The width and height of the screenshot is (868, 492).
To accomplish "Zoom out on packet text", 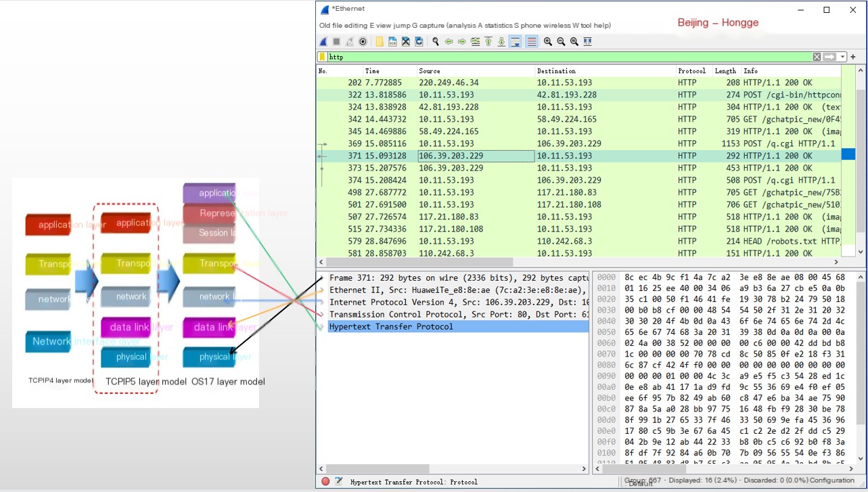I will coord(561,42).
